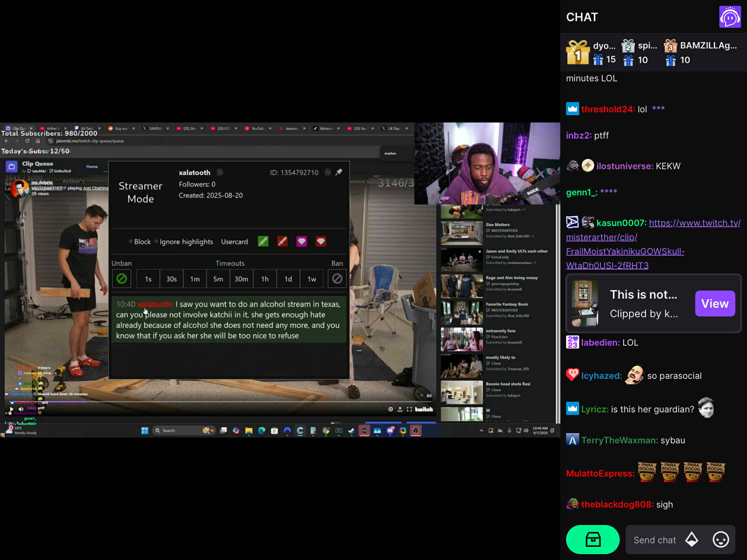Select the Size Matters clip thumbnail
Screen dimensions: 747x560
[461, 232]
